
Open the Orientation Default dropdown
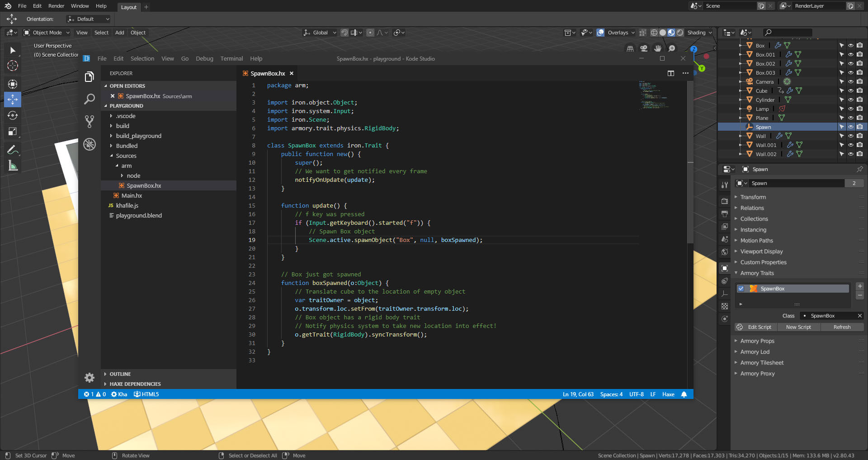point(88,19)
